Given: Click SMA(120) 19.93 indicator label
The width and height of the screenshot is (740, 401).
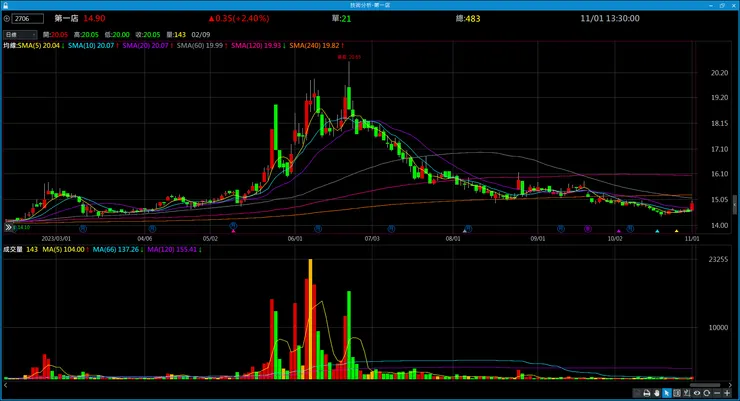Looking at the screenshot, I should 258,45.
